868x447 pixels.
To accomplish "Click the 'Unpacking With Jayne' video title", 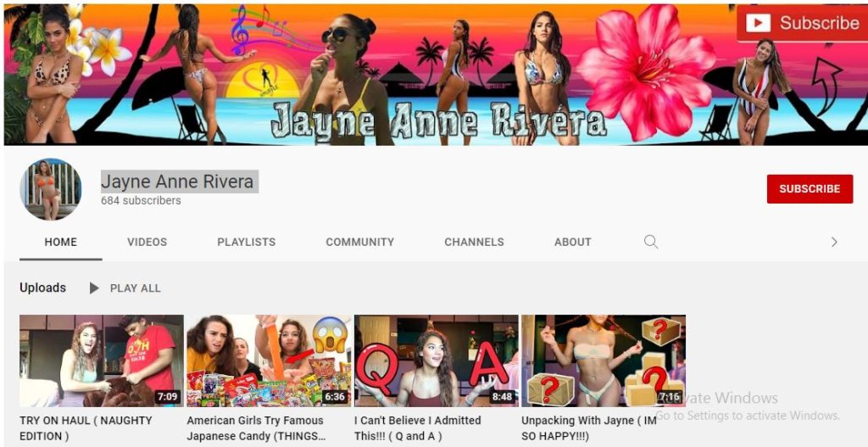I will coord(589,428).
